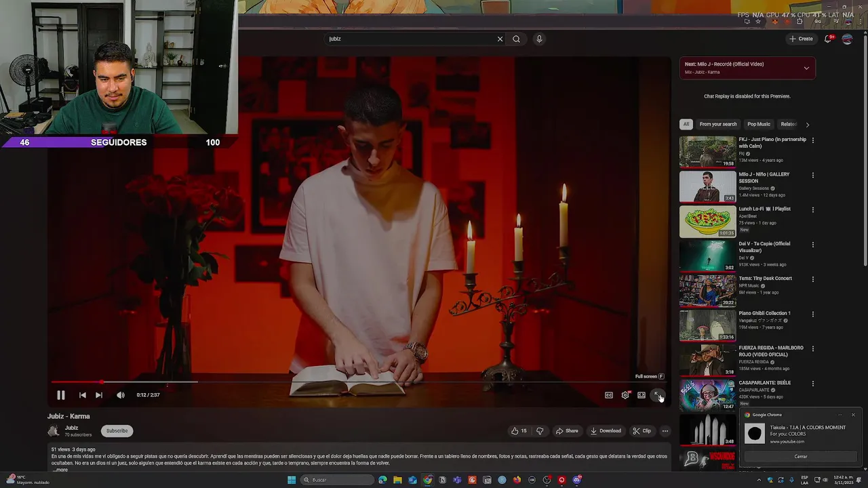868x488 pixels.
Task: Open File Explorer from the taskbar
Action: 397,480
